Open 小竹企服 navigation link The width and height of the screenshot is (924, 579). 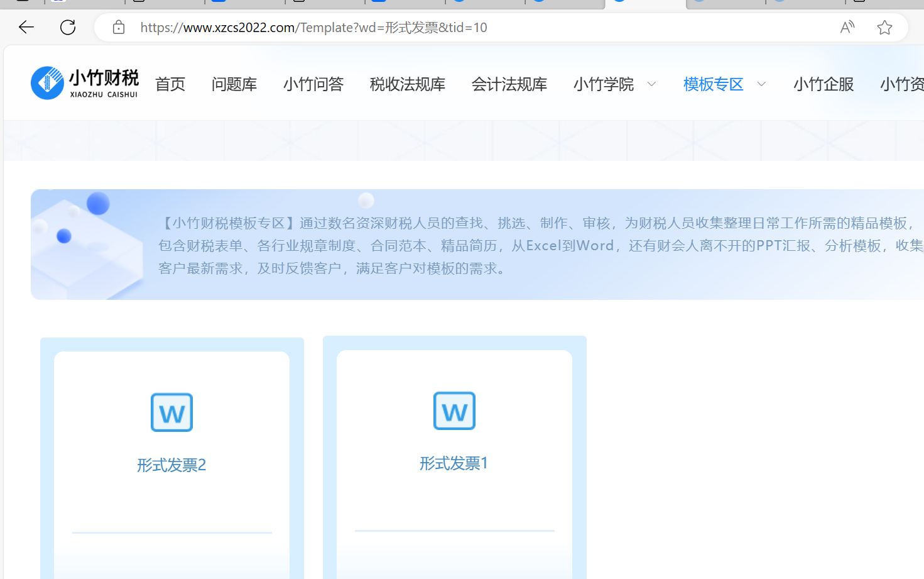[823, 84]
